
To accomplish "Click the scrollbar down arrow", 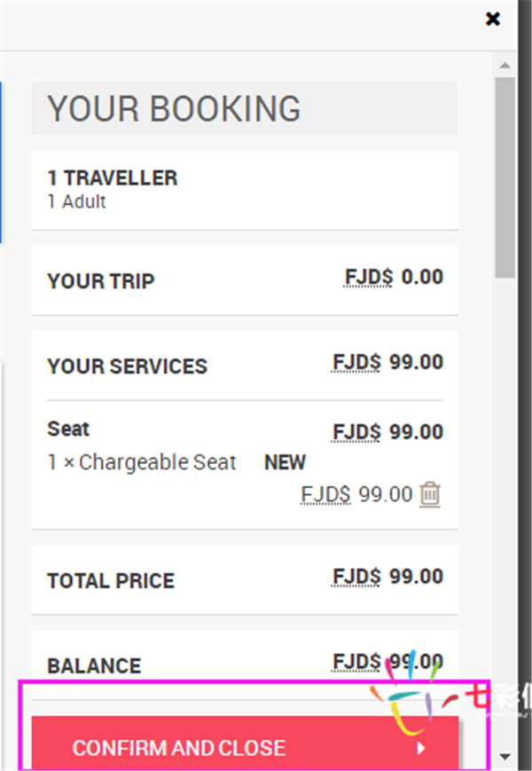I will pos(505,756).
